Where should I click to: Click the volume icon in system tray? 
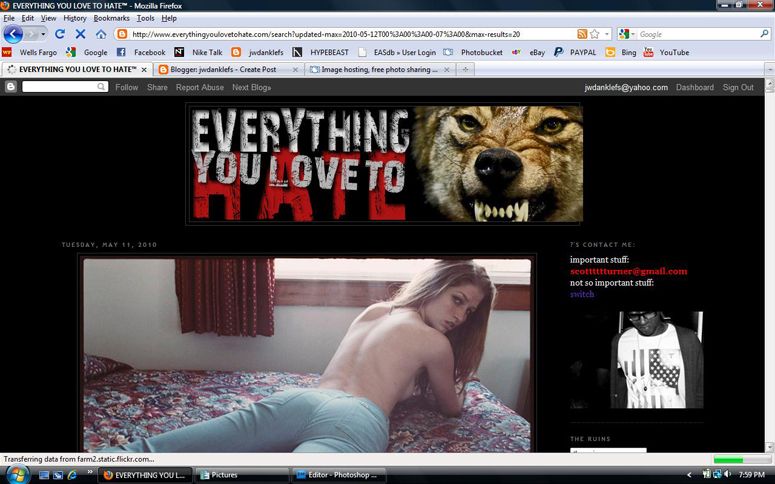point(727,475)
